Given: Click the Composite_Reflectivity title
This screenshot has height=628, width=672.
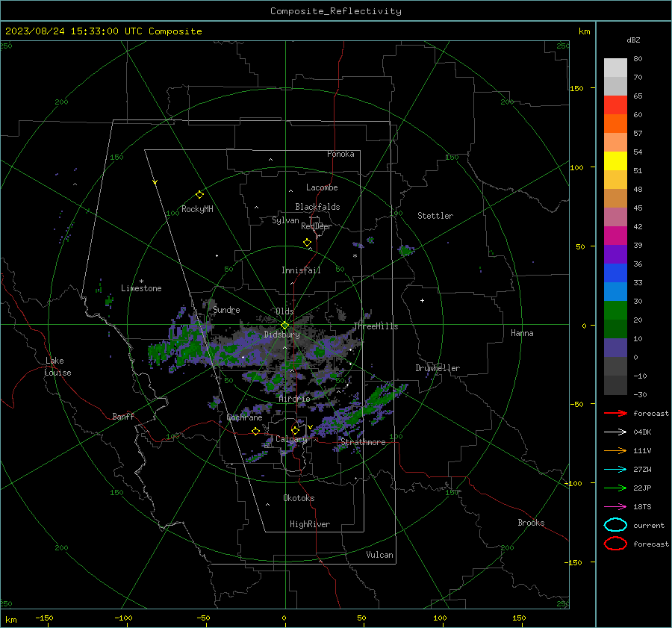Looking at the screenshot, I should click(336, 11).
